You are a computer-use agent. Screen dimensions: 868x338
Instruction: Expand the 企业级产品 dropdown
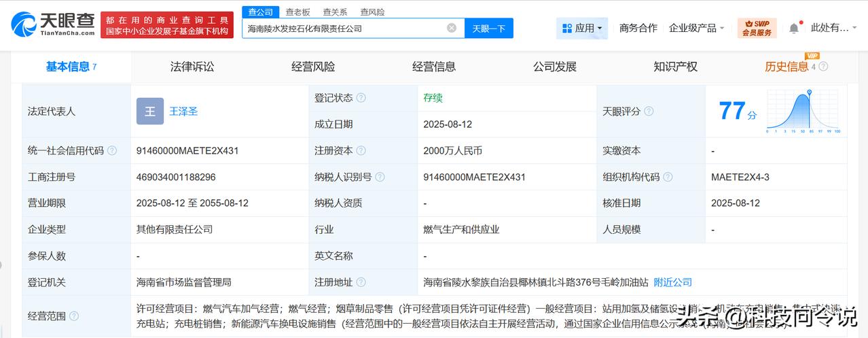point(696,28)
